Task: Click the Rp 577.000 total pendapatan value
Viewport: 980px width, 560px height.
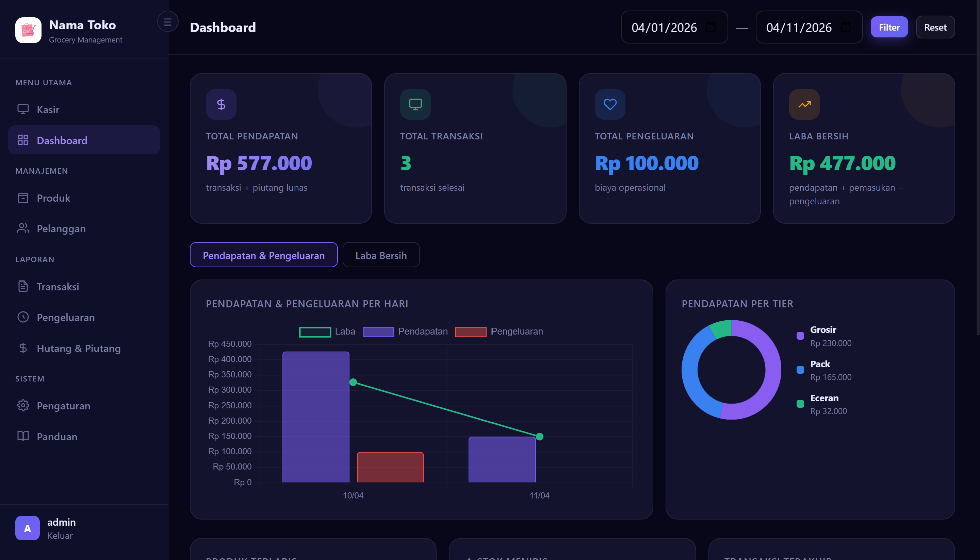Action: pos(259,163)
